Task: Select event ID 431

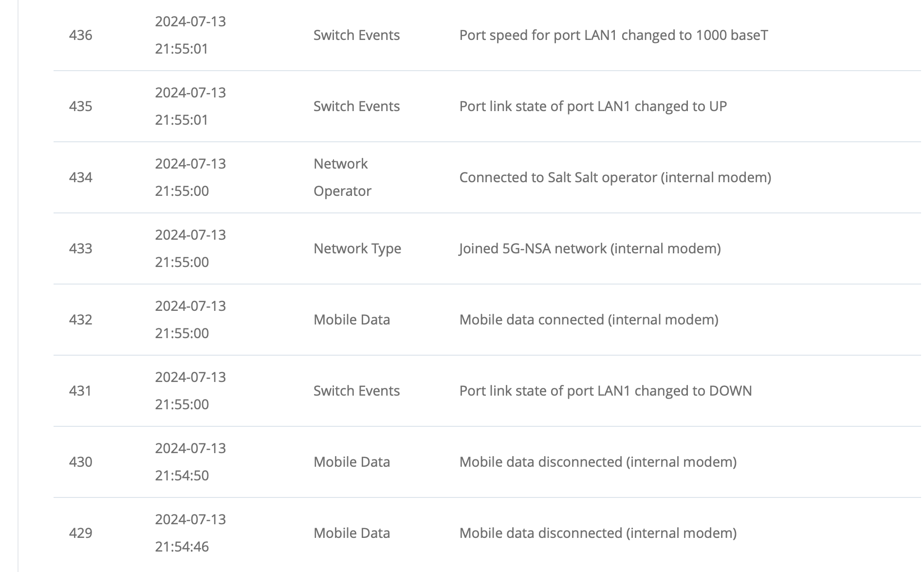Action: 81,391
